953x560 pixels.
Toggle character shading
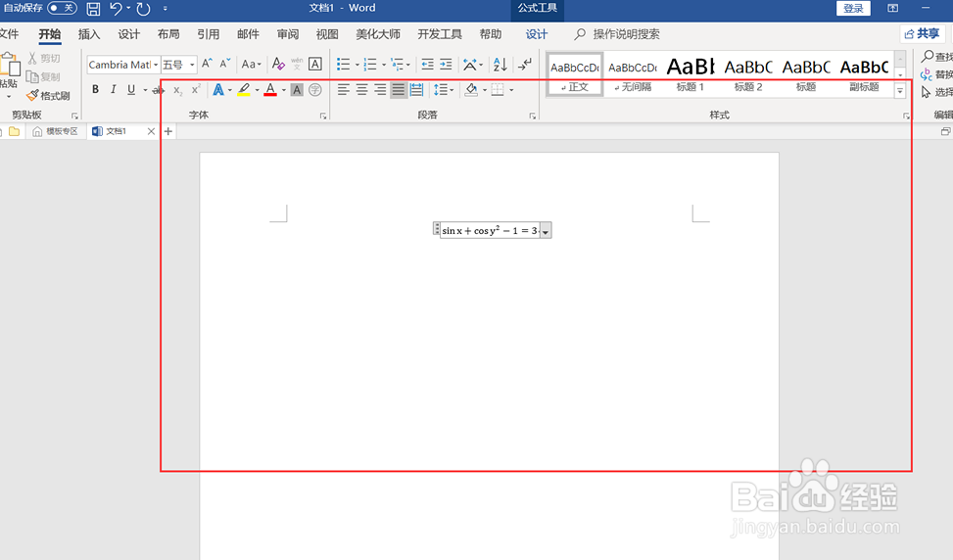coord(297,90)
